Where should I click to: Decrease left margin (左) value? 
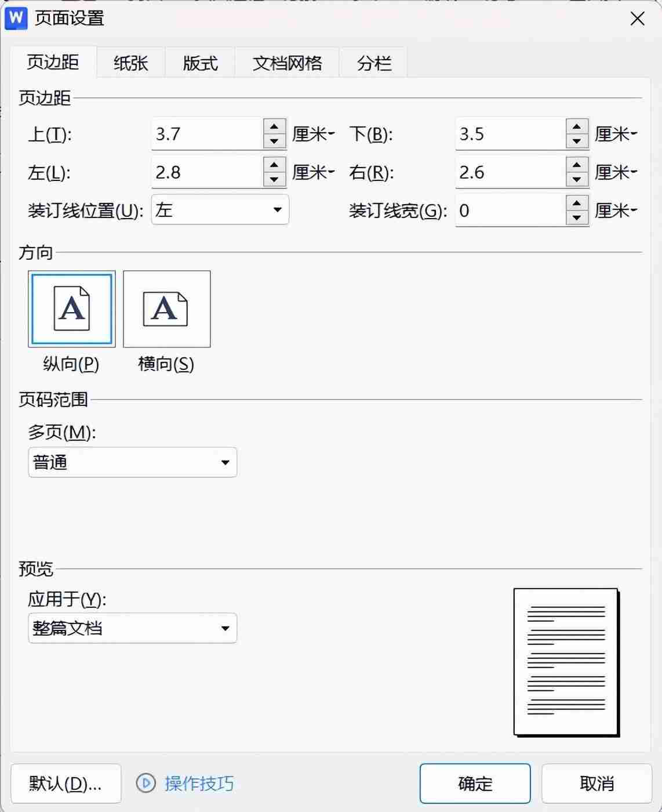(x=275, y=180)
